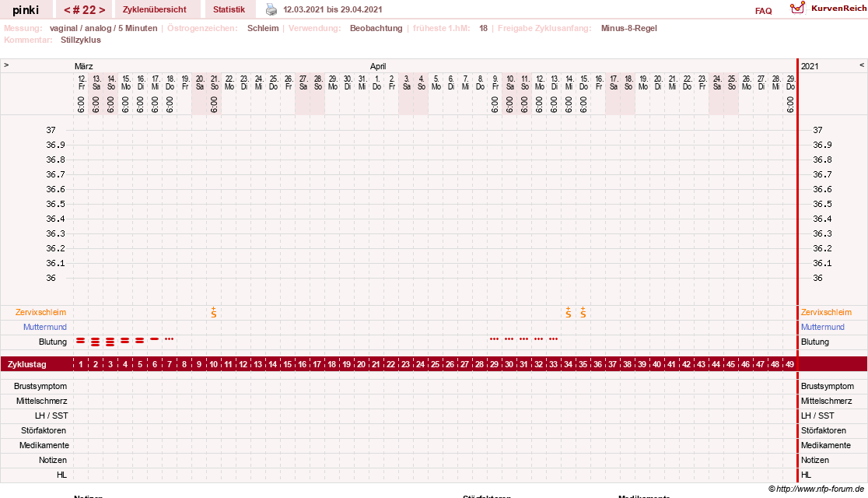The height and width of the screenshot is (498, 868).
Task: Click the printer icon
Action: click(x=271, y=9)
